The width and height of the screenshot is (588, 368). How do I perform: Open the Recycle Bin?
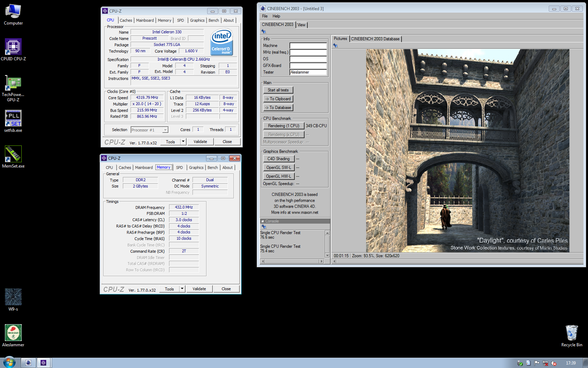click(572, 335)
